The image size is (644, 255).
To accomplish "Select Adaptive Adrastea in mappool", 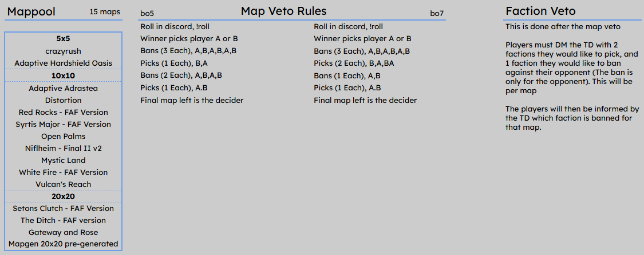I will (63, 88).
